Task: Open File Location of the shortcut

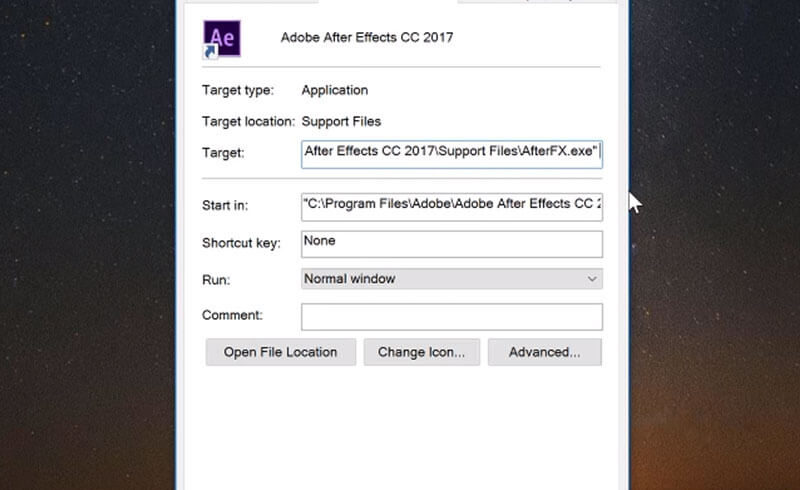Action: click(281, 352)
